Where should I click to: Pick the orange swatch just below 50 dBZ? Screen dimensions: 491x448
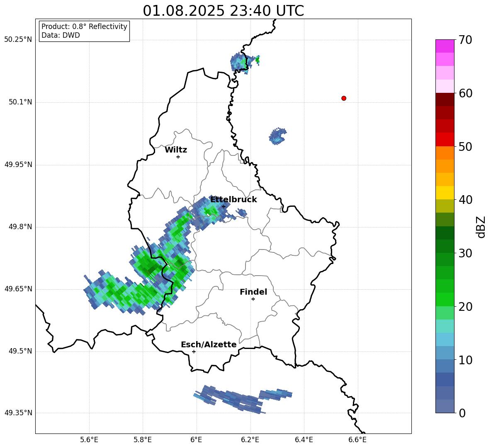(x=445, y=153)
